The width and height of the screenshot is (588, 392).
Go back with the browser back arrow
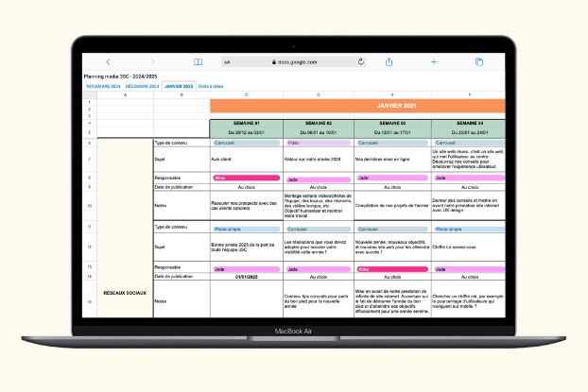108,61
